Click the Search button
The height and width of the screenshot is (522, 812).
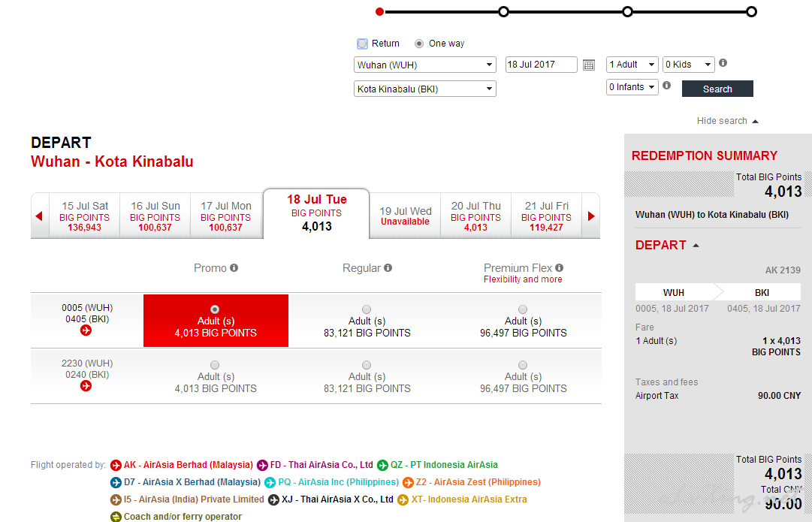(x=717, y=89)
